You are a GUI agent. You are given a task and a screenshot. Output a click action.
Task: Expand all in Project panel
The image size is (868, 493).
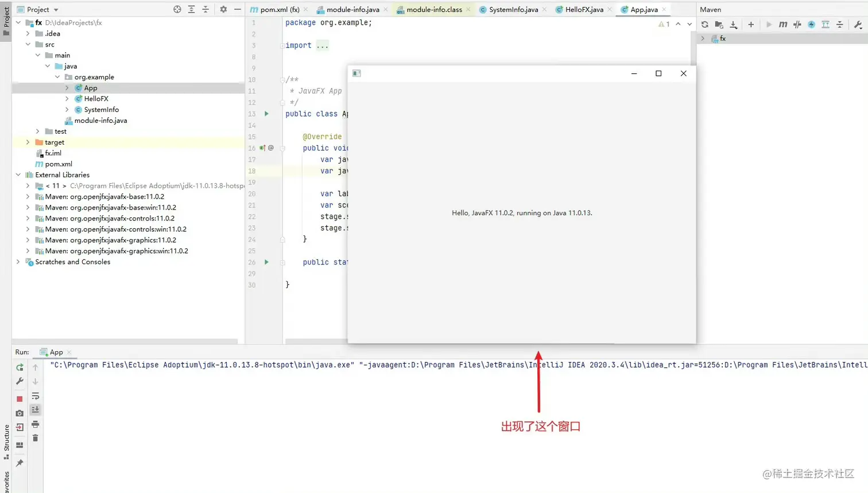[x=191, y=9]
